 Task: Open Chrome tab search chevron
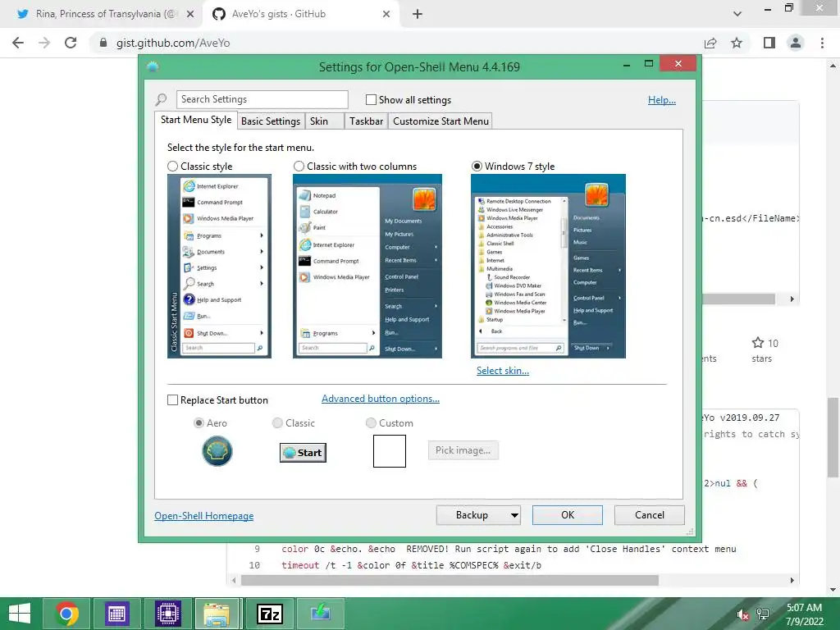click(737, 14)
